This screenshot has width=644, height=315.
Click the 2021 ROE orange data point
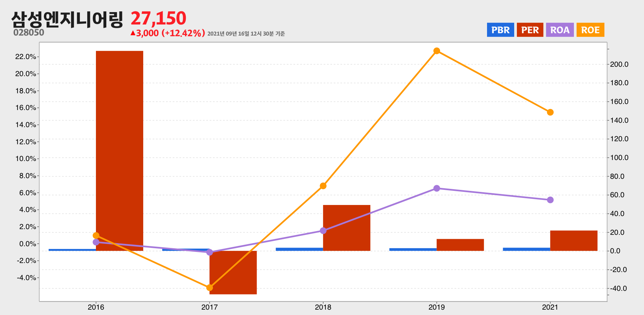[550, 112]
